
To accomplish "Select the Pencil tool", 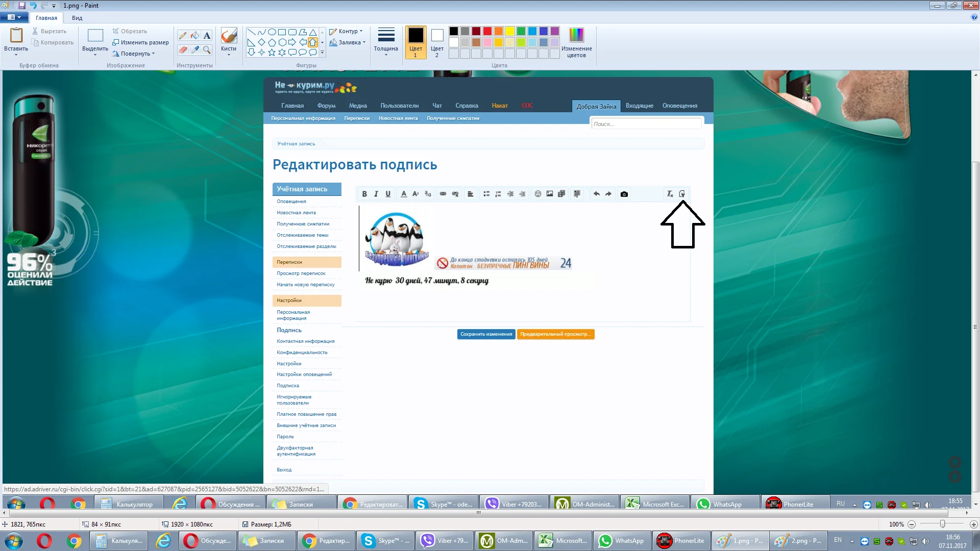I will click(183, 35).
